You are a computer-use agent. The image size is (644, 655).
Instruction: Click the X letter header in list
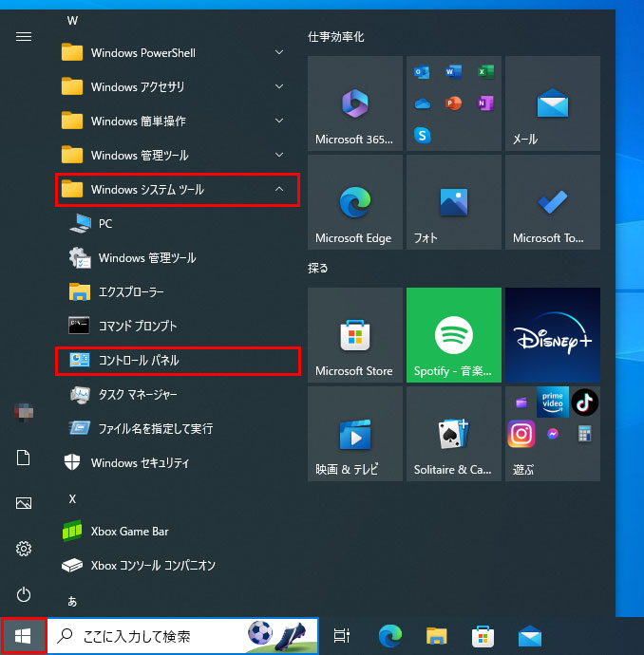pyautogui.click(x=72, y=498)
